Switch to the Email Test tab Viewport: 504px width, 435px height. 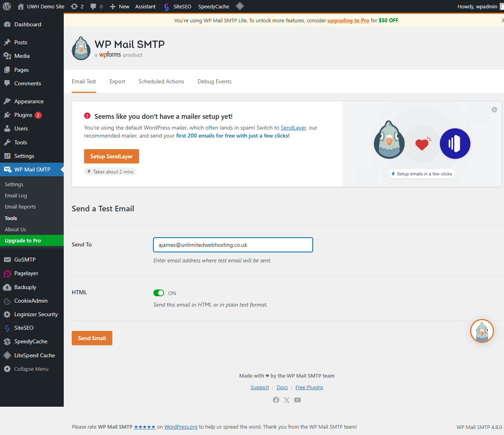(x=84, y=81)
